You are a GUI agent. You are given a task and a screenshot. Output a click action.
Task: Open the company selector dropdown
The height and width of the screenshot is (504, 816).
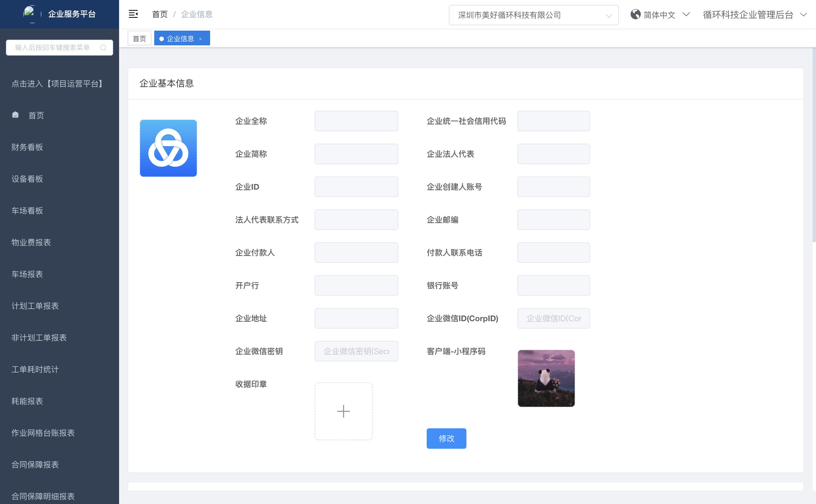pos(533,15)
